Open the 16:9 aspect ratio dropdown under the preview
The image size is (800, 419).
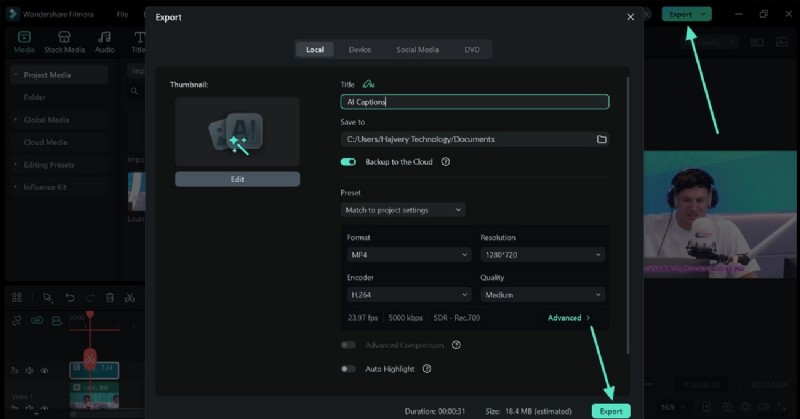pos(672,407)
